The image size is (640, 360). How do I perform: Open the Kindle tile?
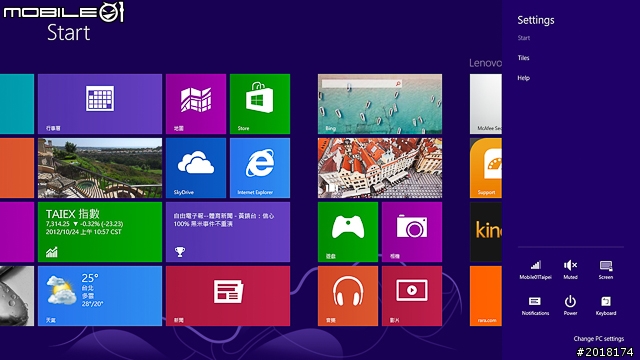486,232
